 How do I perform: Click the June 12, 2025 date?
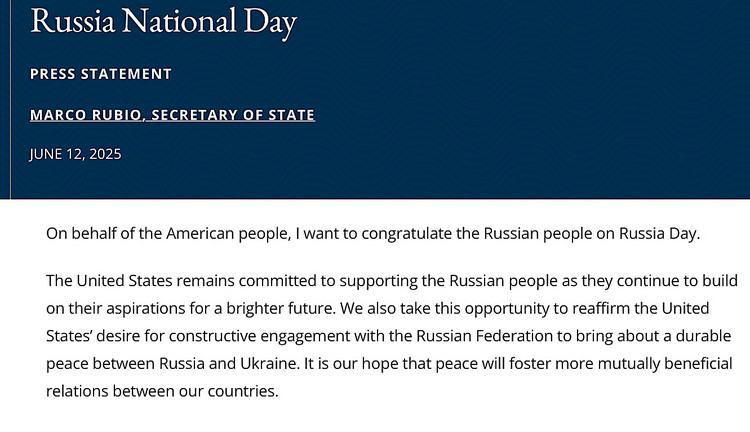tap(75, 154)
